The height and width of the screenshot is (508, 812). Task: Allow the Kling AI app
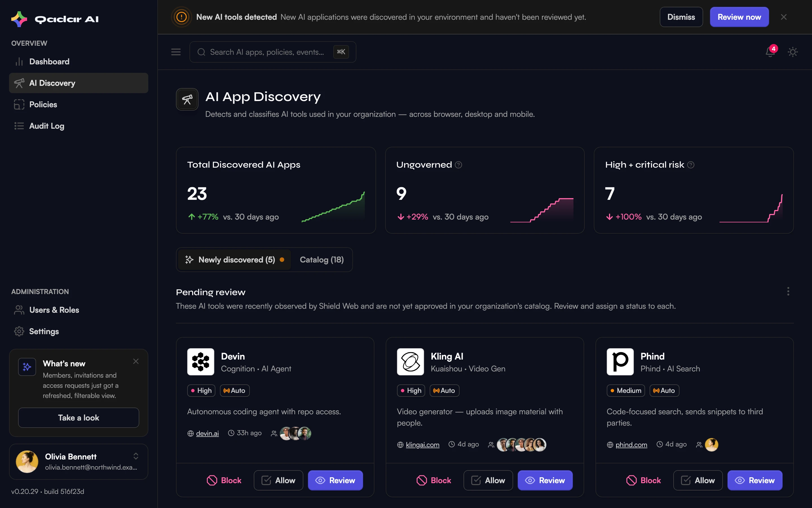pos(488,480)
